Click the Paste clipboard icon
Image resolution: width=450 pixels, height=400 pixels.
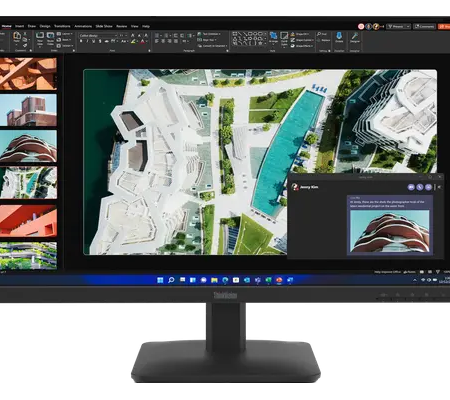click(17, 36)
